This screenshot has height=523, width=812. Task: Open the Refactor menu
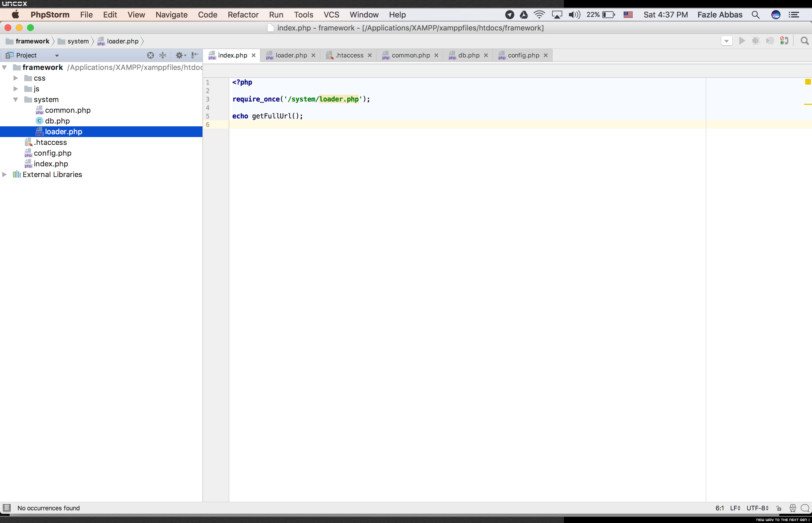(x=243, y=15)
